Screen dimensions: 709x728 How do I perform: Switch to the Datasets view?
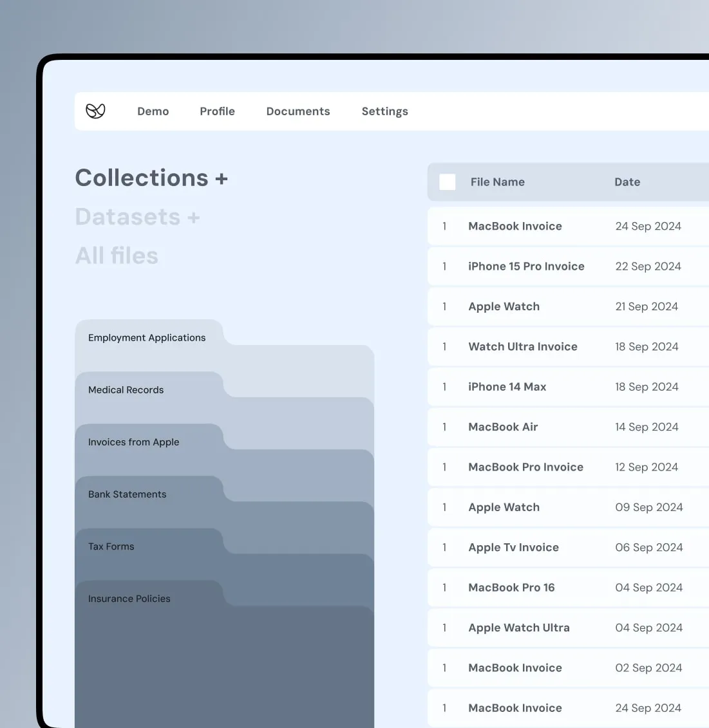click(x=128, y=217)
